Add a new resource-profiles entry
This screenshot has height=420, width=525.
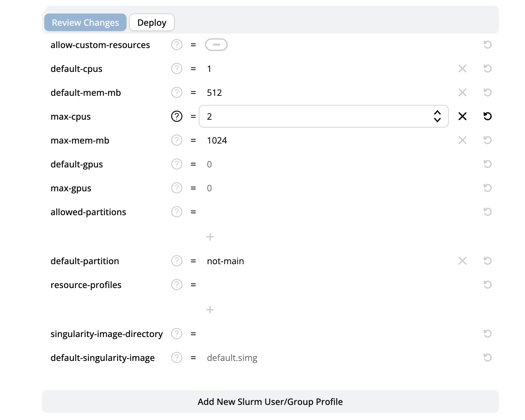point(210,310)
